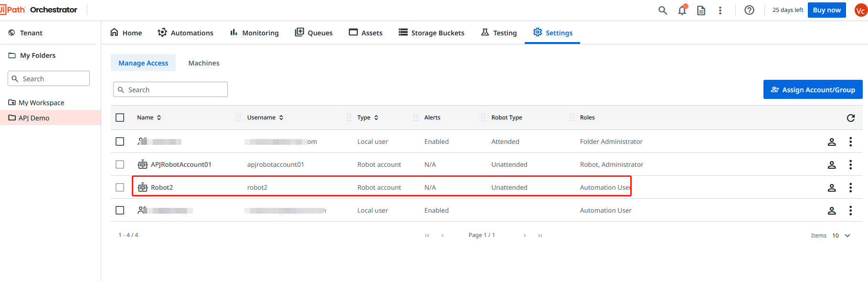The height and width of the screenshot is (281, 868).
Task: Click the UiPath Orchestrator logo
Action: coord(39,10)
